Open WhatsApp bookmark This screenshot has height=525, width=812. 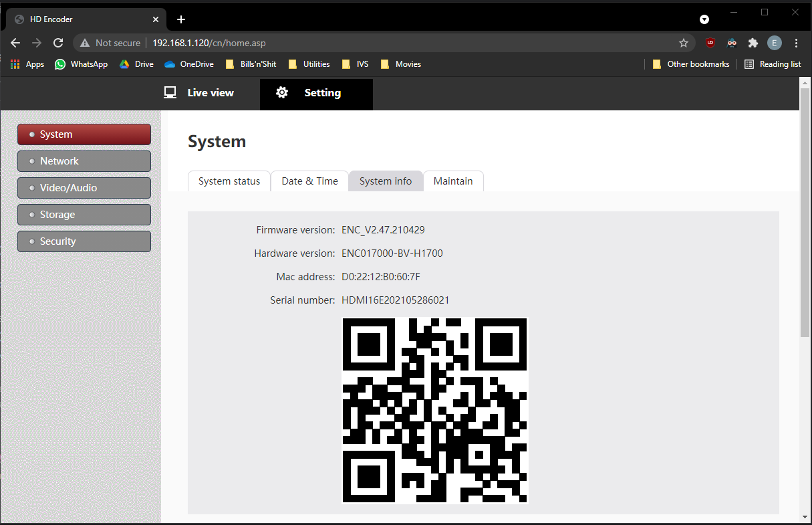81,64
